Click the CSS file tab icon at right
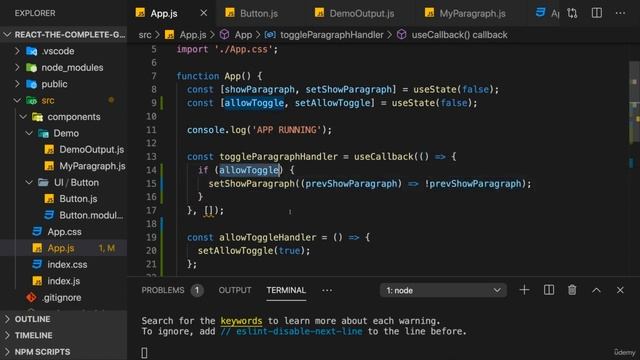This screenshot has height=360, width=640. pos(540,13)
